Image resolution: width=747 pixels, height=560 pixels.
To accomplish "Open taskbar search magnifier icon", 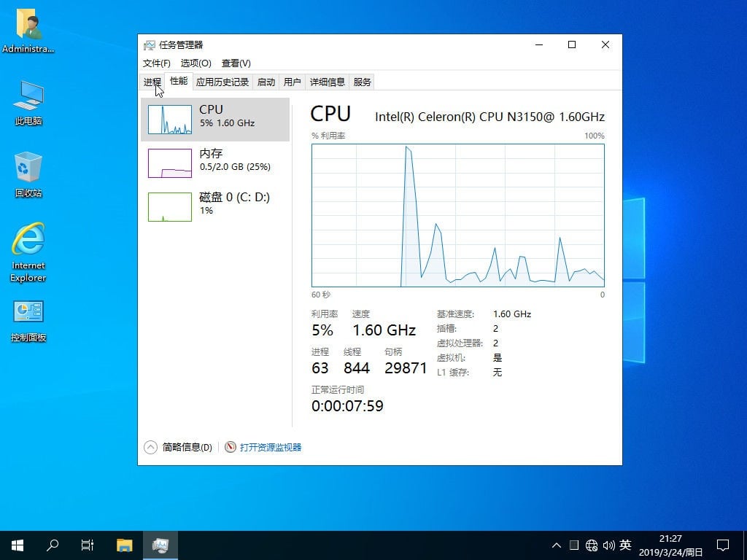I will (x=53, y=545).
